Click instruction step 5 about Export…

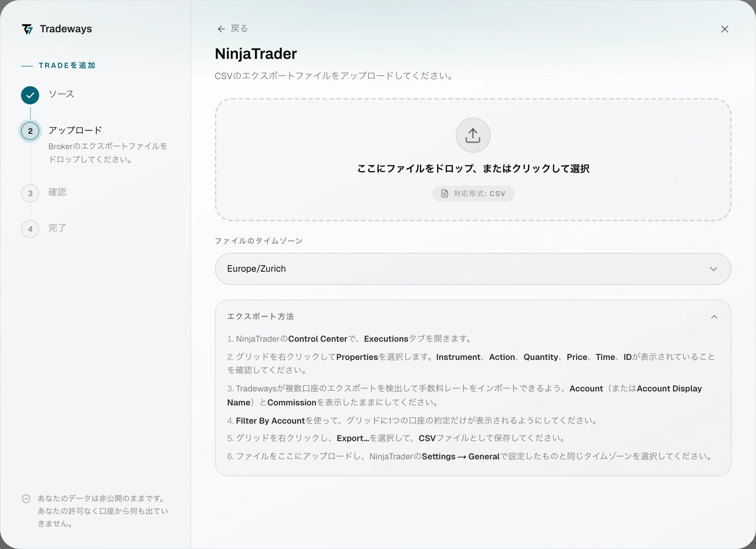point(397,438)
